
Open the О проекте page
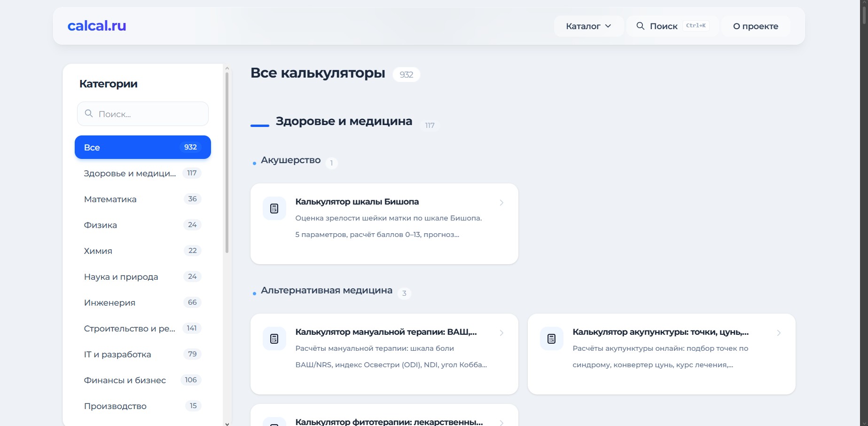click(755, 26)
